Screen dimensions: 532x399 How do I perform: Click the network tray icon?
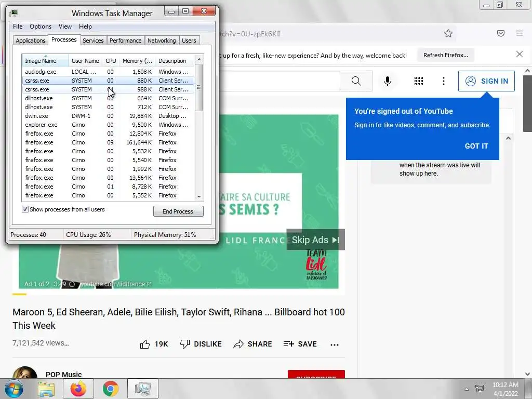click(480, 389)
